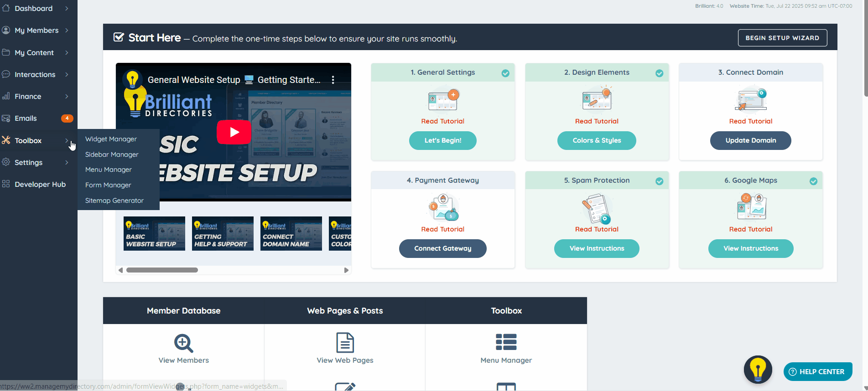
Task: Click View Instructions under Google Maps
Action: pyautogui.click(x=751, y=248)
